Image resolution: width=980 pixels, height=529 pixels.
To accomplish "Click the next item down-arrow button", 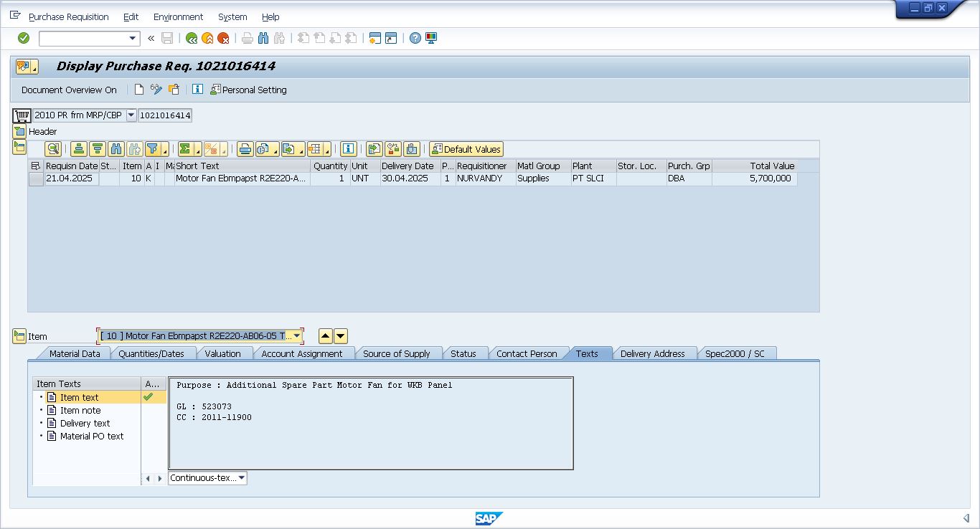I will pos(341,336).
